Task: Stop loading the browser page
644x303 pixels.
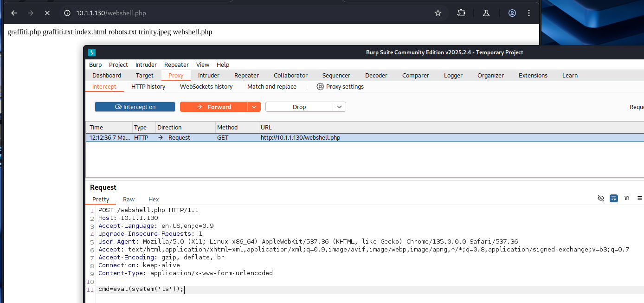Action: pos(47,13)
